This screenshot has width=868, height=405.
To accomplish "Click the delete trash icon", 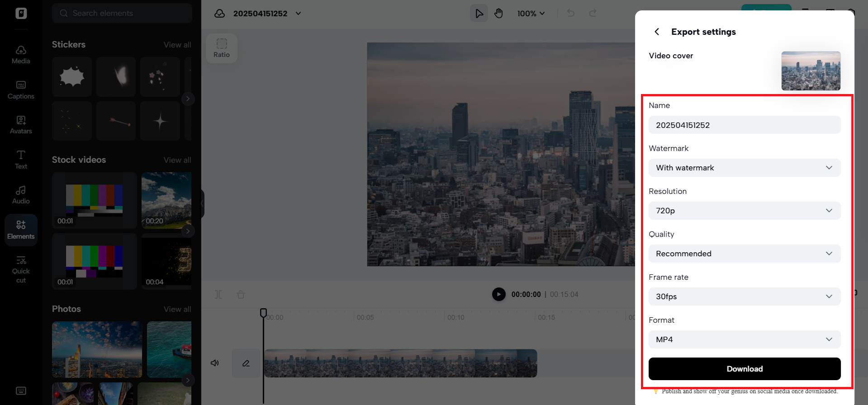I will [241, 295].
